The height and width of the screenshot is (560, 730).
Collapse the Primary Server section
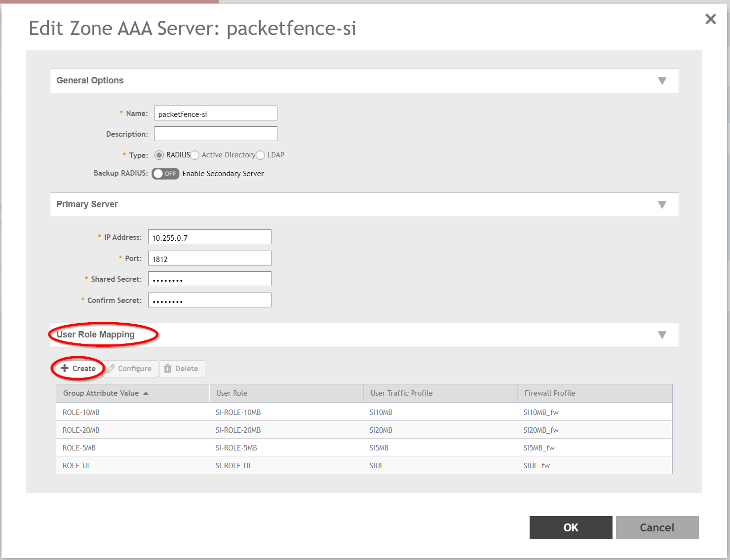tap(662, 205)
